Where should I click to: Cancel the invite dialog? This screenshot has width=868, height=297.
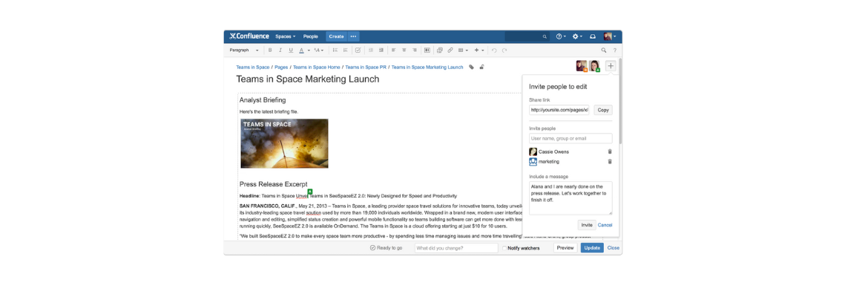click(605, 225)
